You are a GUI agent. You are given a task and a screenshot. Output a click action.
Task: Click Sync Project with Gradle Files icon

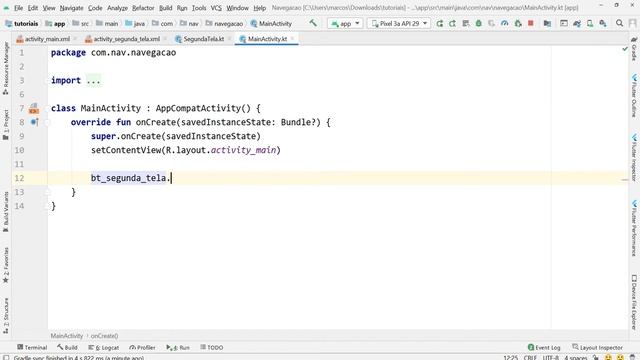tap(577, 24)
